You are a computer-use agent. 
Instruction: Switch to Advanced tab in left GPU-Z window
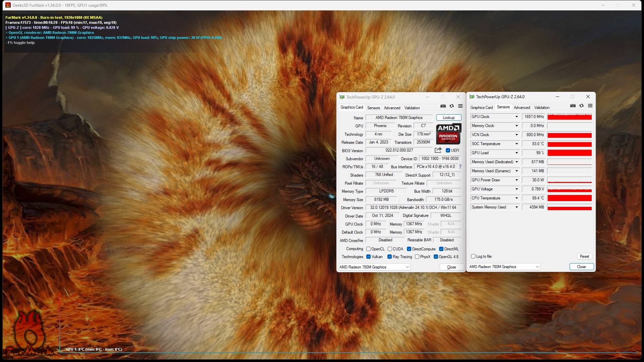(392, 108)
